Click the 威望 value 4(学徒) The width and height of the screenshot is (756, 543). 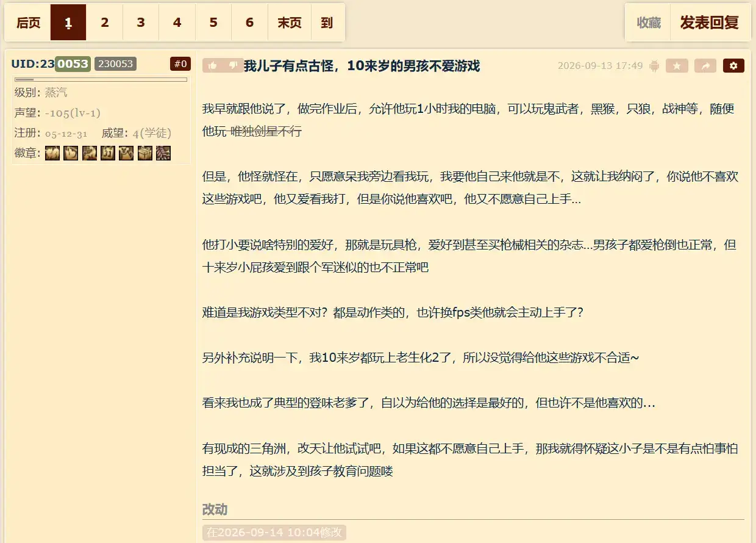tap(152, 133)
